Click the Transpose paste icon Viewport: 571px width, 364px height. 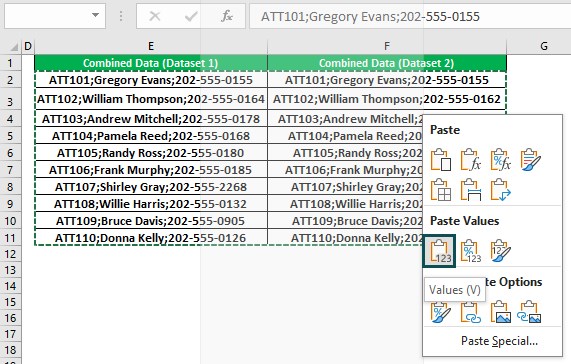tap(500, 189)
